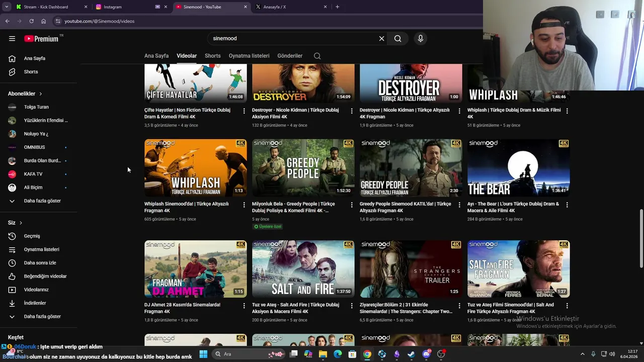Switch to the Instagram browser tab
The width and height of the screenshot is (644, 362).
(131, 7)
